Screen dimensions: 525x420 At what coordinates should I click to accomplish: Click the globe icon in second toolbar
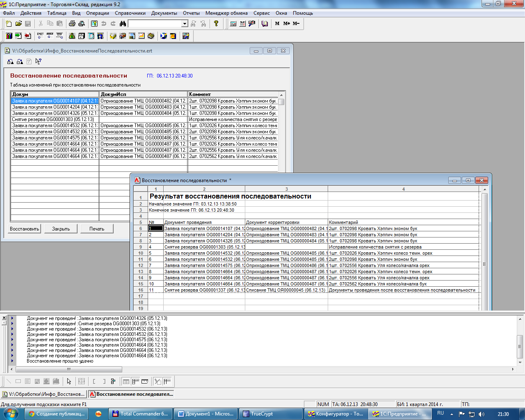[x=164, y=36]
